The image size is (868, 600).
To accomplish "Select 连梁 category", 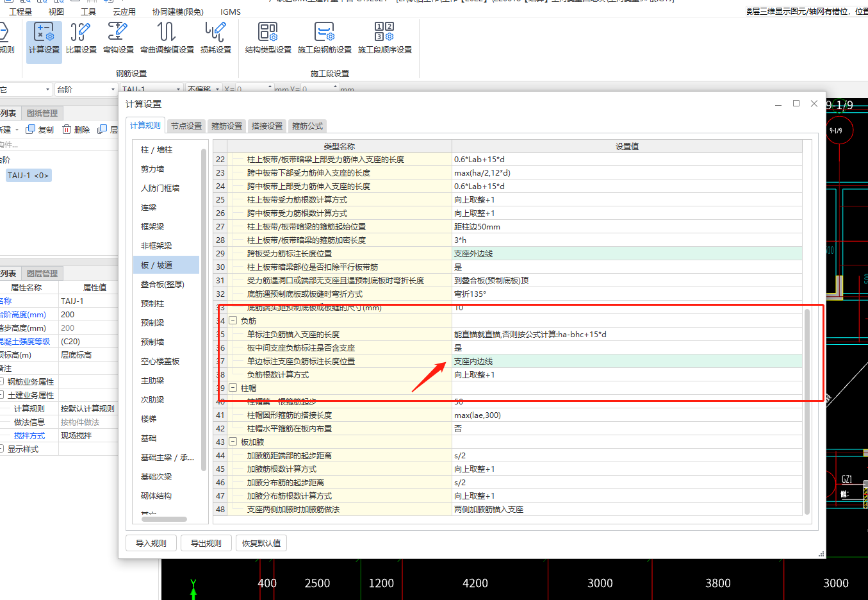I will point(167,207).
